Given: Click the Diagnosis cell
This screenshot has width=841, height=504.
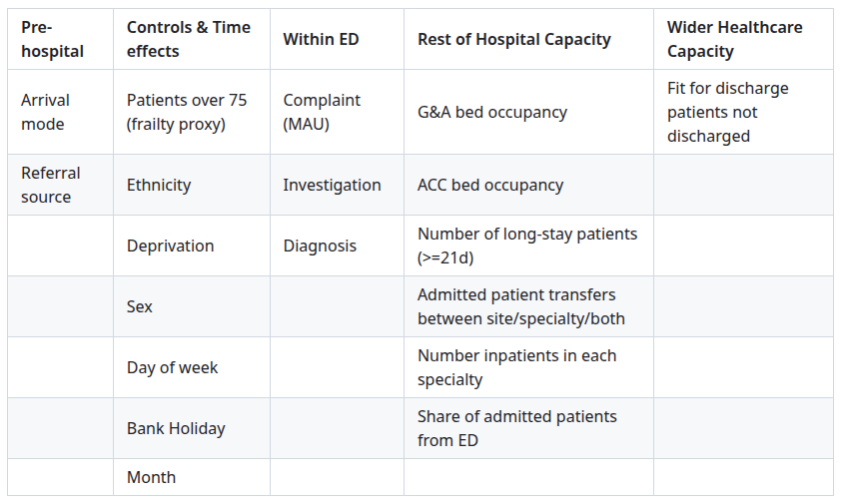Looking at the screenshot, I should [x=320, y=246].
